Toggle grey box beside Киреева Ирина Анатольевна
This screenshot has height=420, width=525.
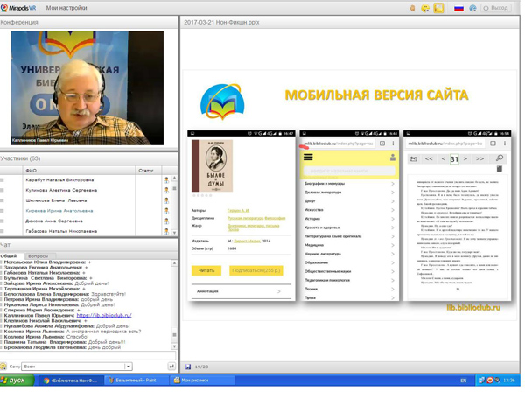pyautogui.click(x=2, y=211)
